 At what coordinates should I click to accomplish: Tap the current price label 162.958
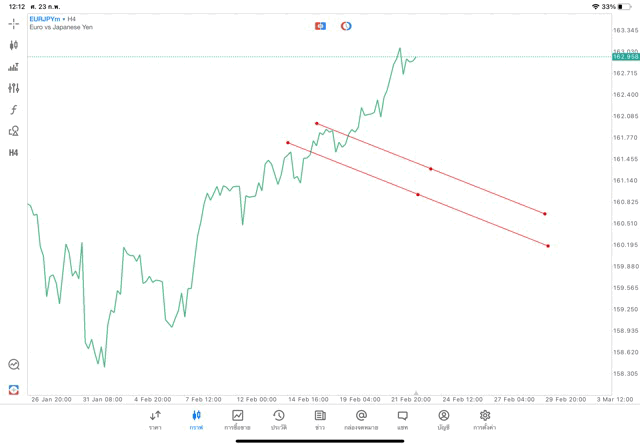tap(626, 57)
